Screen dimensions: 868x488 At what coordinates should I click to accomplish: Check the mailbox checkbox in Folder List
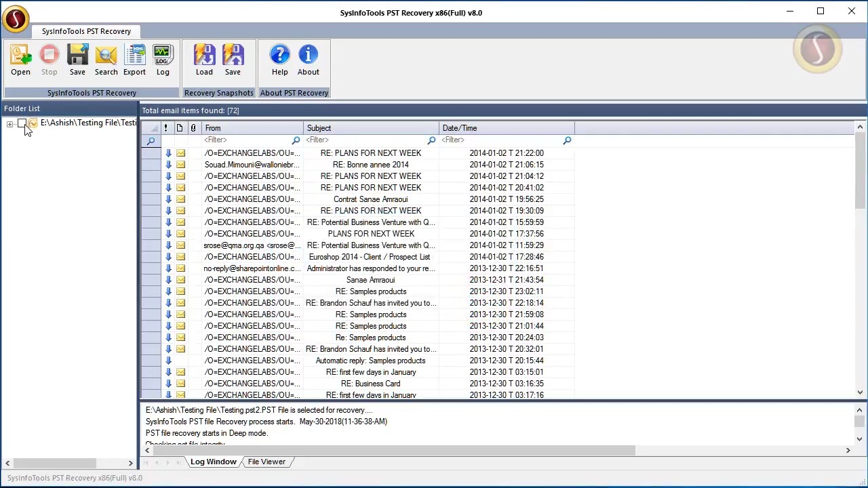point(22,123)
